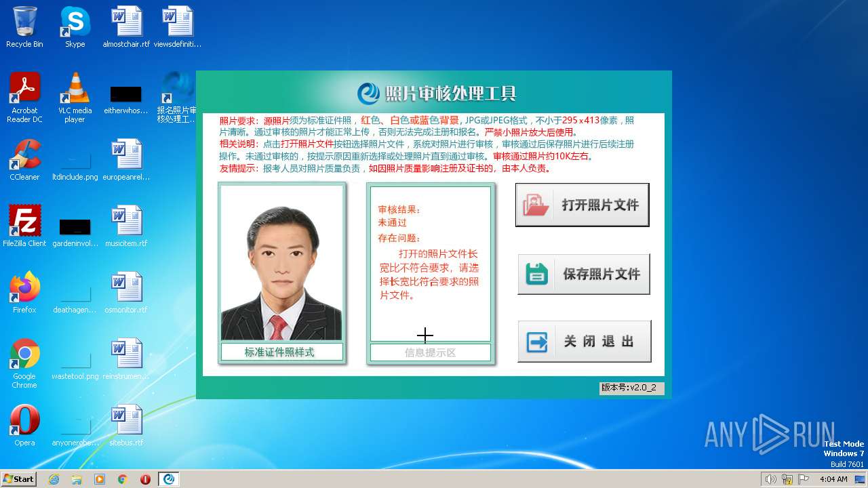Click the sample ID photo thumbnail
This screenshot has height=488, width=868.
281,263
